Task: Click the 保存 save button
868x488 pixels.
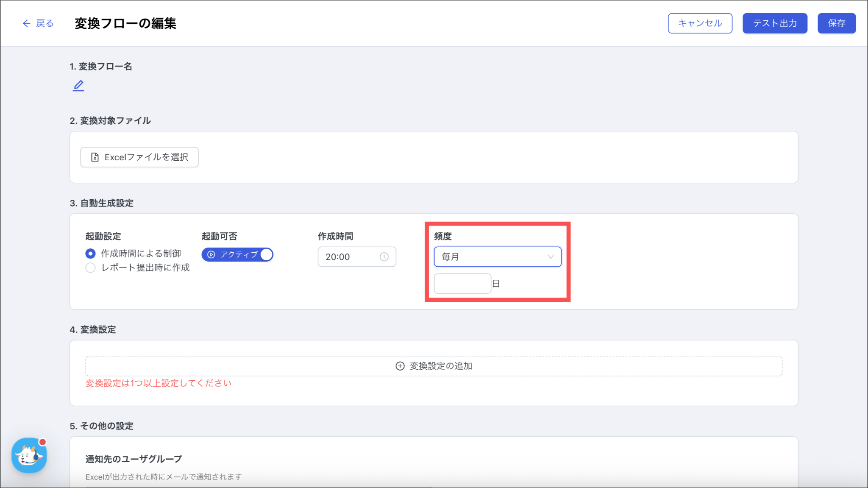Action: point(836,23)
